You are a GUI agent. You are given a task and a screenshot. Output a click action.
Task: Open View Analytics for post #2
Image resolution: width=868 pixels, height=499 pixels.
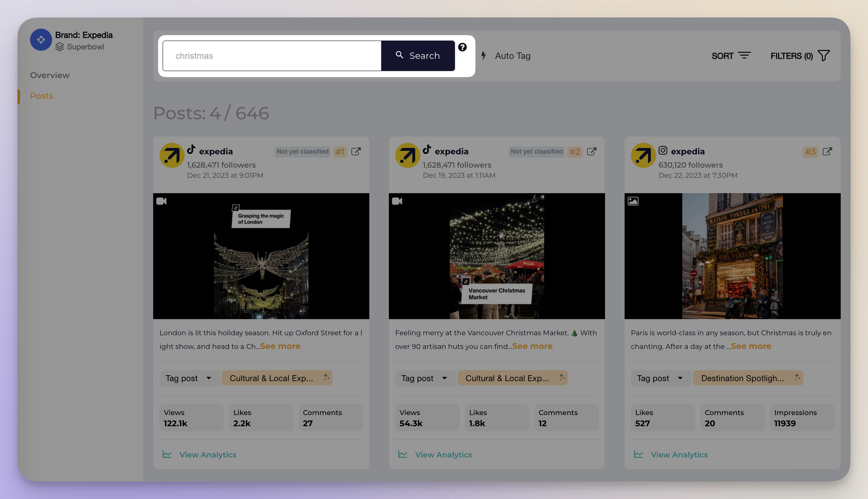tap(444, 455)
